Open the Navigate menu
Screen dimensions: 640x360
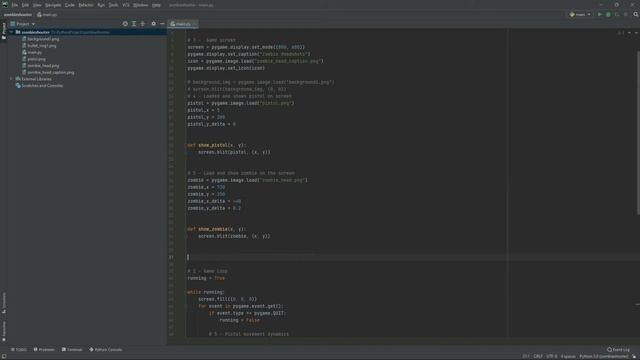click(x=53, y=5)
